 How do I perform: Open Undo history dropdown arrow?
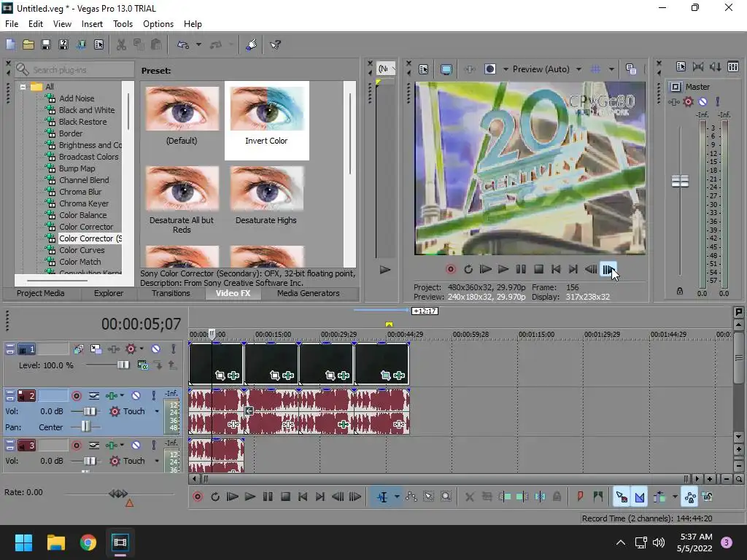click(198, 44)
